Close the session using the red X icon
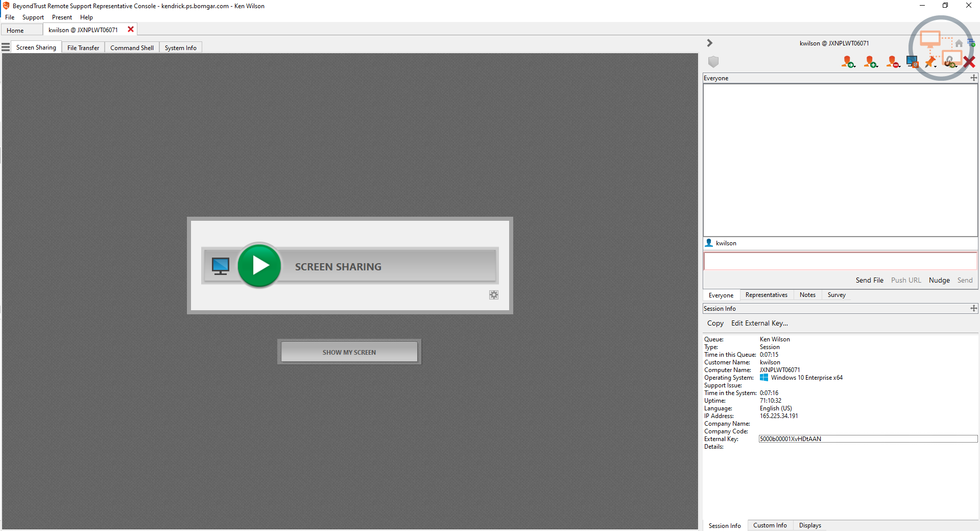This screenshot has width=980, height=531. (969, 61)
